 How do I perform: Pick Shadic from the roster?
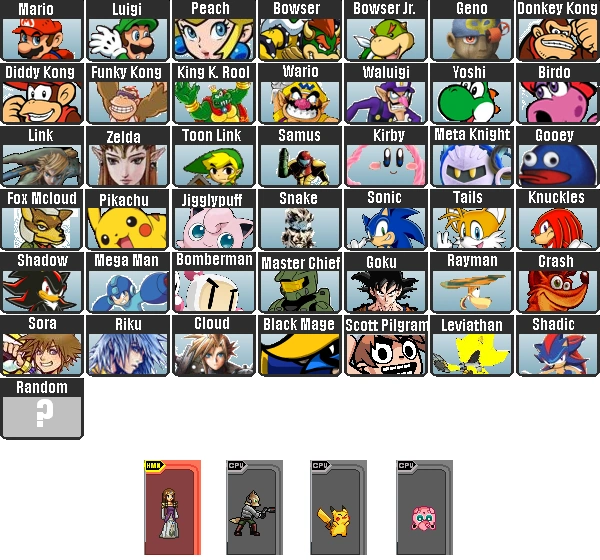[x=558, y=346]
